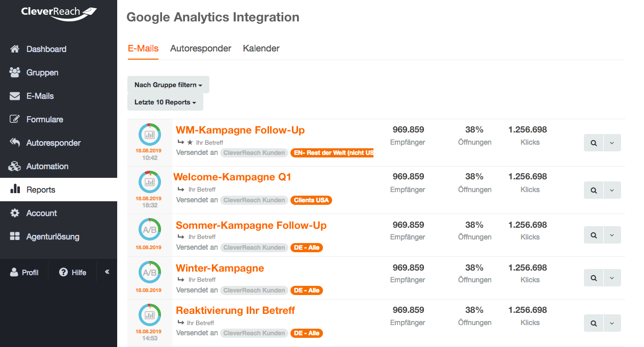Open the Sommer-Kampagne Follow-Up report link
644x347 pixels.
[x=251, y=225]
